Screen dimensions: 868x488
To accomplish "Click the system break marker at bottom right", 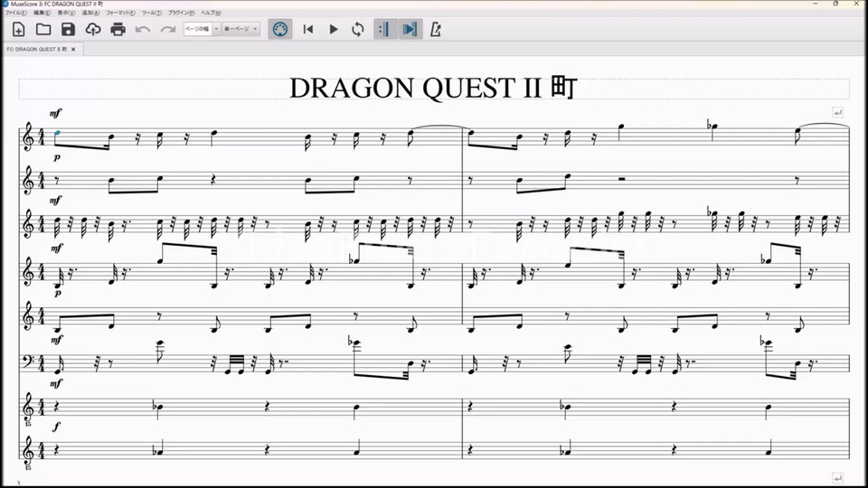I will tap(838, 477).
